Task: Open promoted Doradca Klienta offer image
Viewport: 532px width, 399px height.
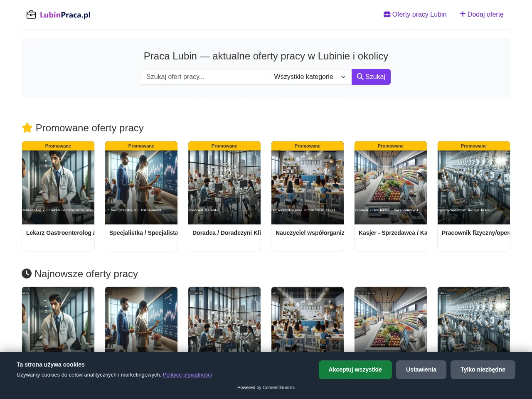Action: click(x=224, y=187)
